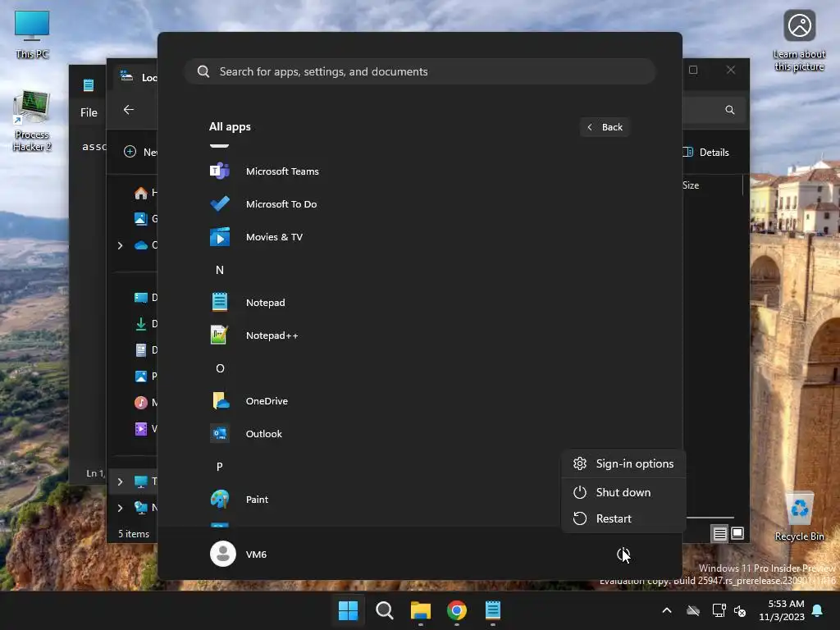This screenshot has width=840, height=630.
Task: Choose Restart from power menu
Action: 623,518
